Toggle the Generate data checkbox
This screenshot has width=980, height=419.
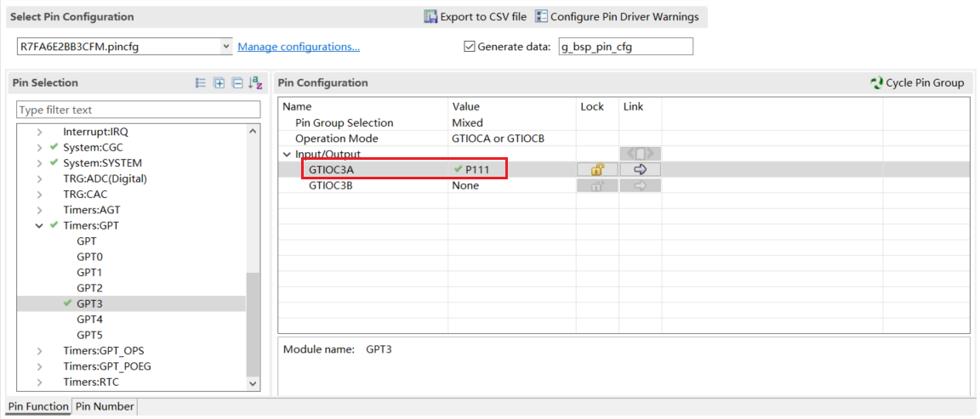click(x=470, y=47)
